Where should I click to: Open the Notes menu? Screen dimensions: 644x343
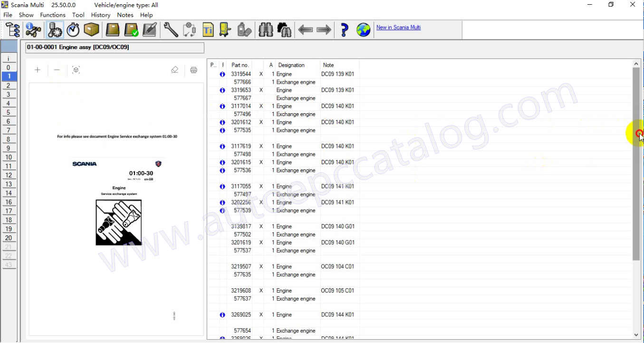(125, 15)
